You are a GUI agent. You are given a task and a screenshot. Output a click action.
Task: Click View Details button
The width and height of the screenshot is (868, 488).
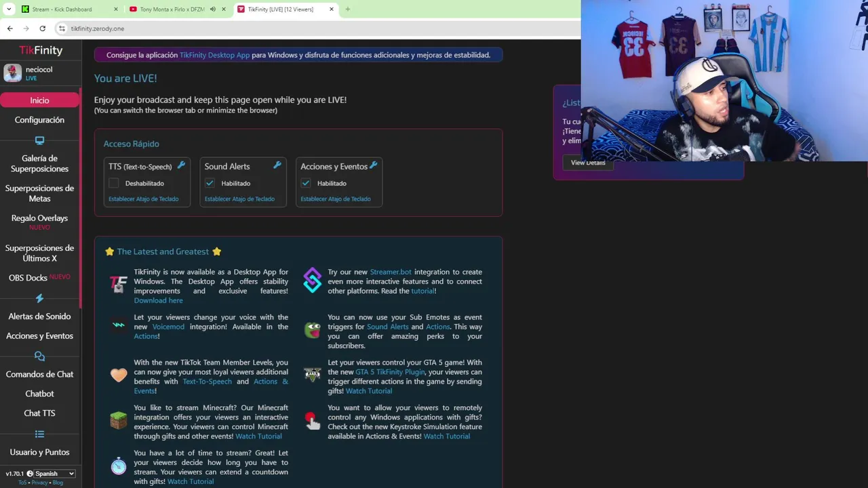(x=588, y=163)
